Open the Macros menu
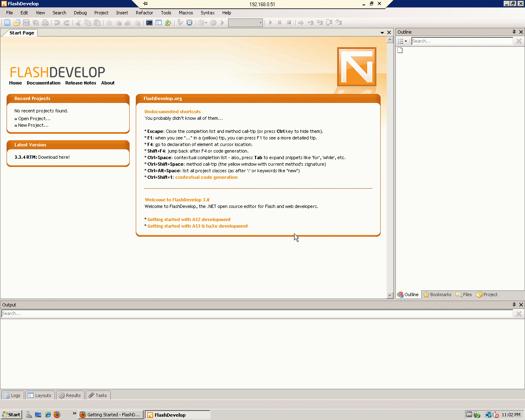 pyautogui.click(x=186, y=13)
